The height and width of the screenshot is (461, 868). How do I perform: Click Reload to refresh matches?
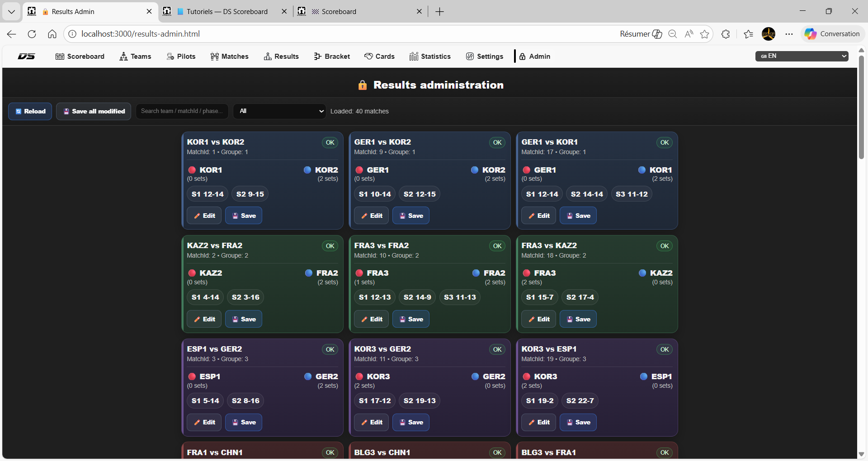[x=30, y=111]
